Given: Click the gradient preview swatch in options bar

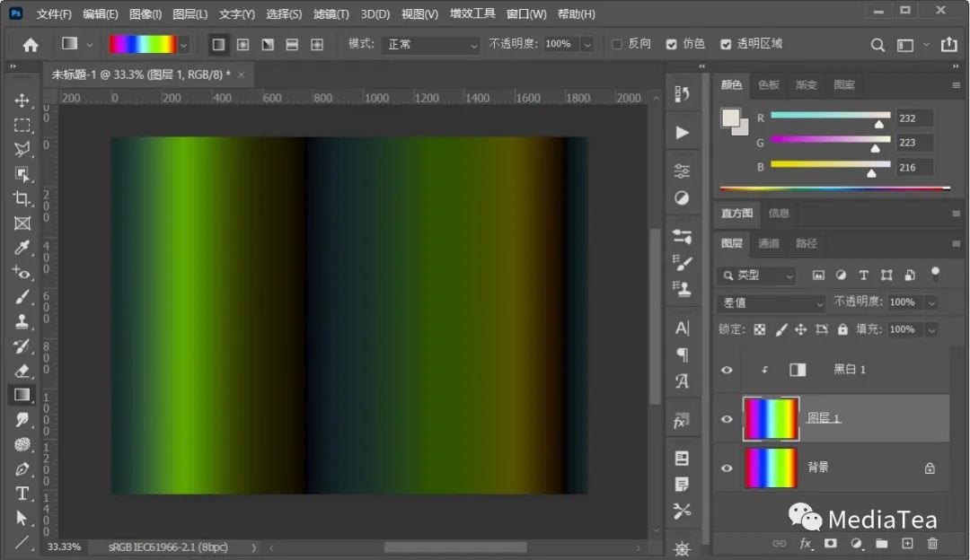Looking at the screenshot, I should click(x=143, y=44).
